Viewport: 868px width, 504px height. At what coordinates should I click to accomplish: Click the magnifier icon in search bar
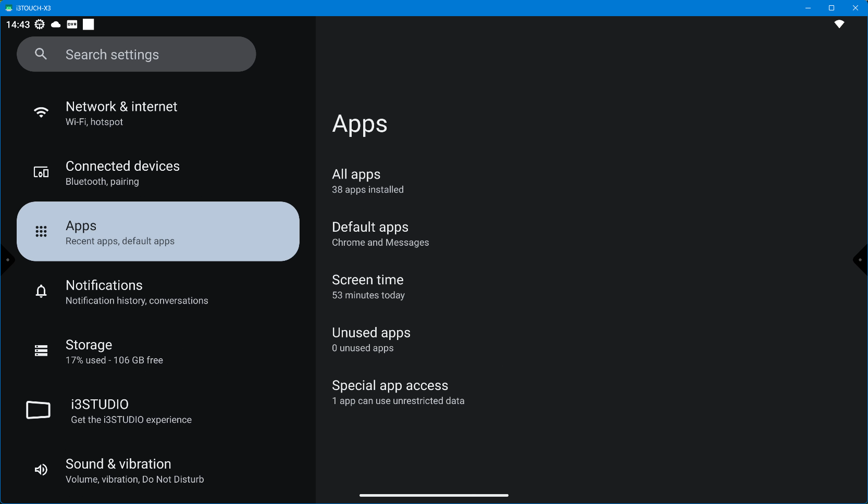click(41, 54)
